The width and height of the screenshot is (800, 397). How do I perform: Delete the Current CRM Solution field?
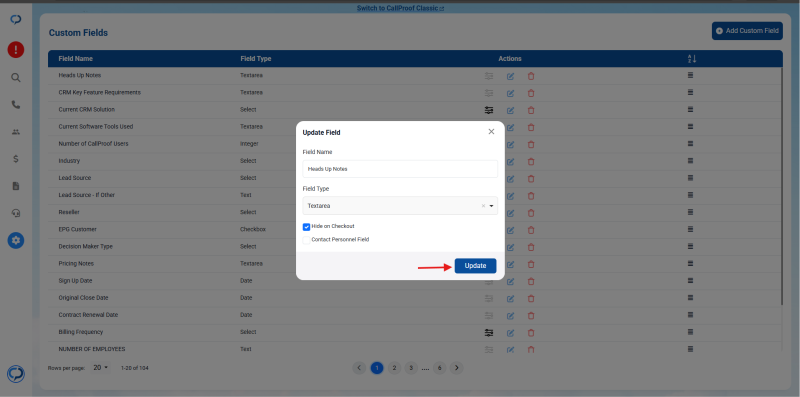coord(531,110)
